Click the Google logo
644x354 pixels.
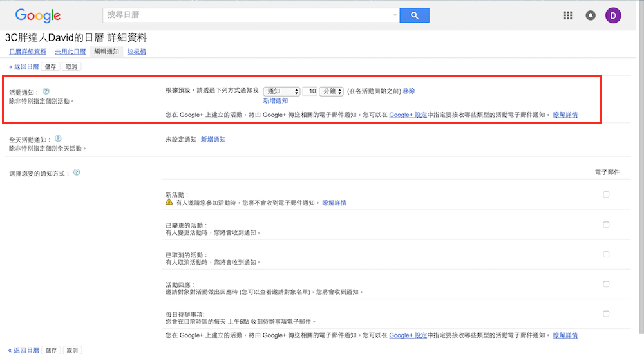(x=37, y=16)
